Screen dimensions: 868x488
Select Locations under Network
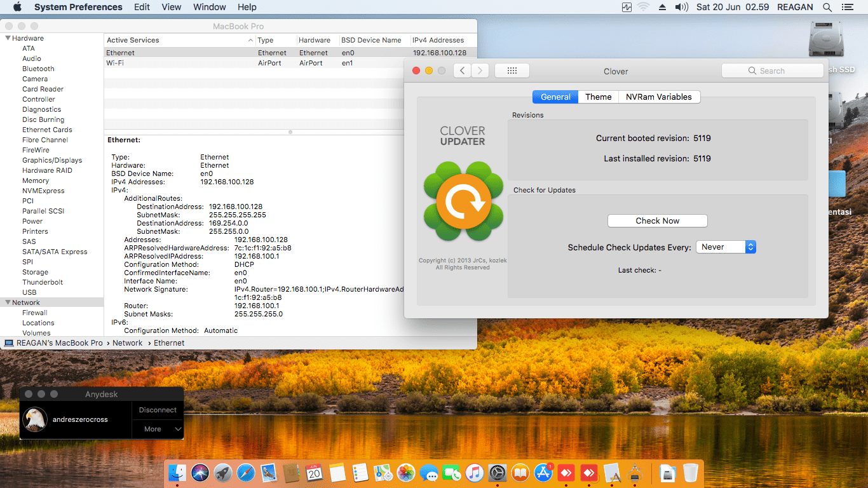38,323
